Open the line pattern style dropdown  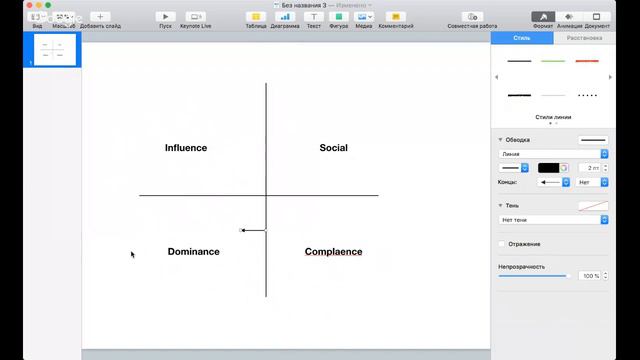point(513,168)
